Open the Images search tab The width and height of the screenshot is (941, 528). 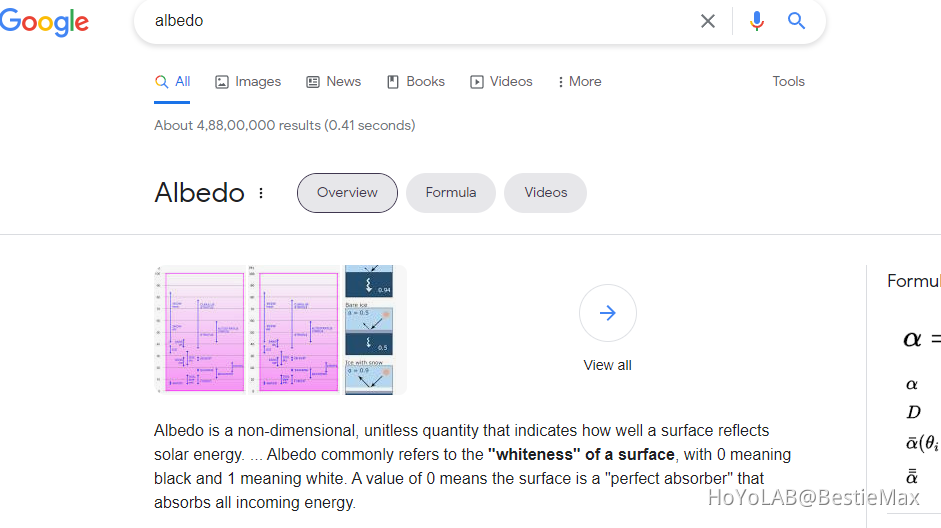click(x=248, y=82)
